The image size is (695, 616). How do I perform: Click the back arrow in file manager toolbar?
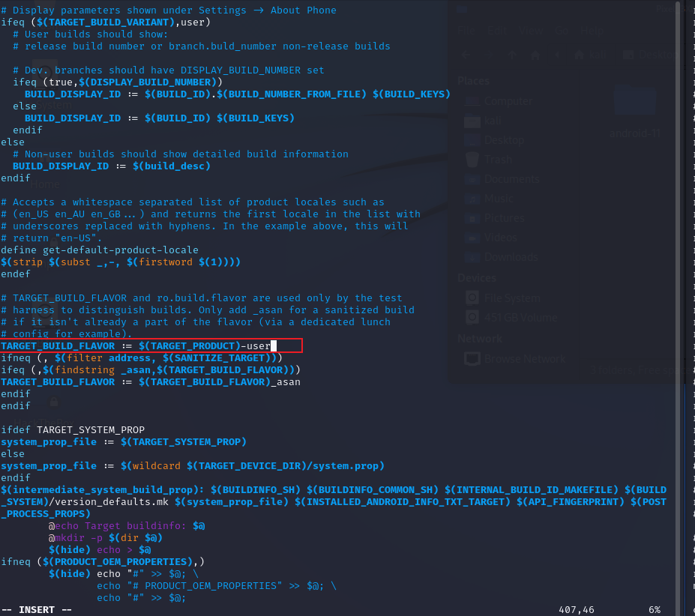(x=466, y=55)
